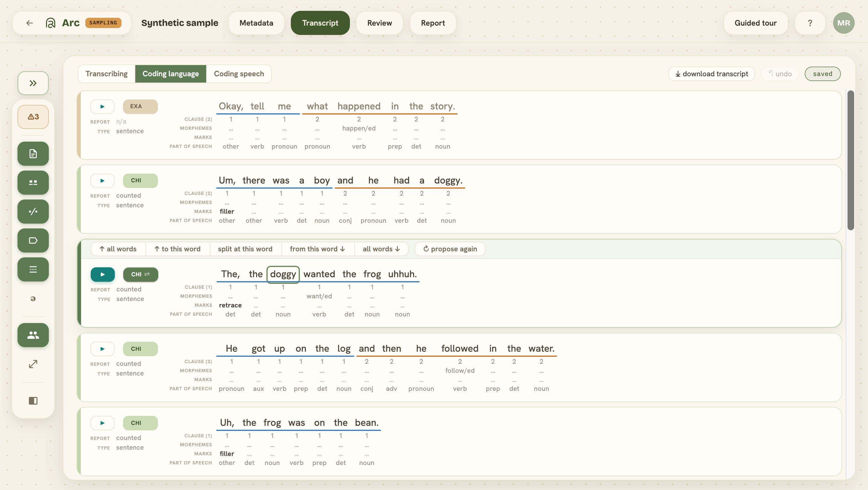Click the transcript vertical scrollbar

[x=851, y=160]
